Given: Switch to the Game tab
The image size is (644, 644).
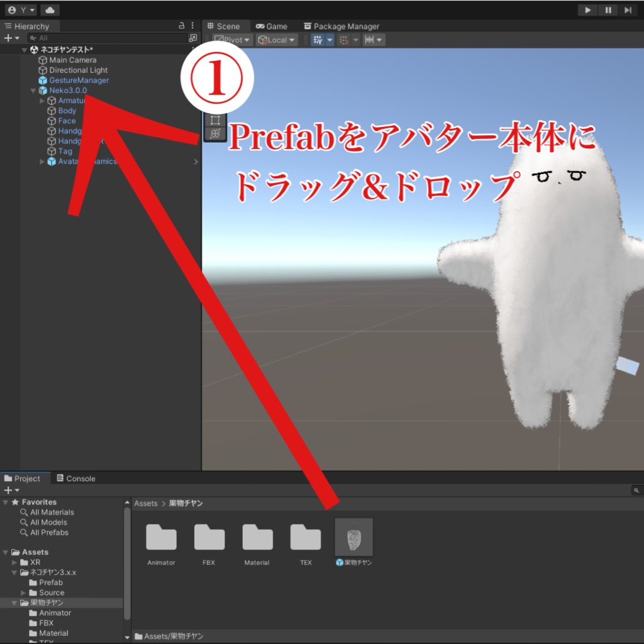Looking at the screenshot, I should pos(272,26).
